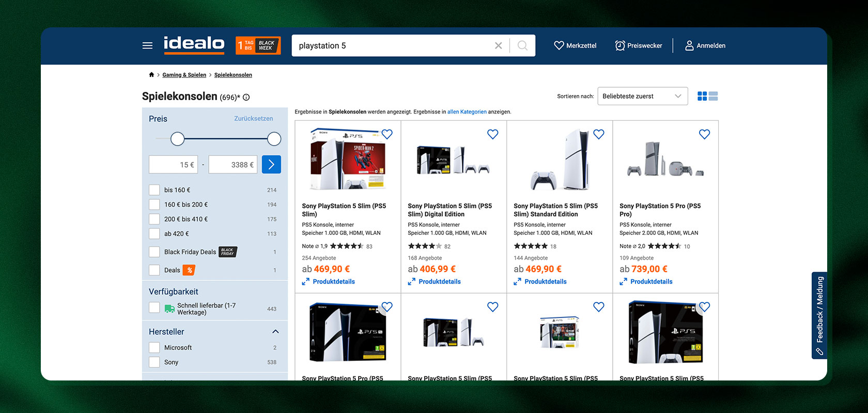This screenshot has height=413, width=868.
Task: Check the 'bis 160 €' filter
Action: (154, 190)
